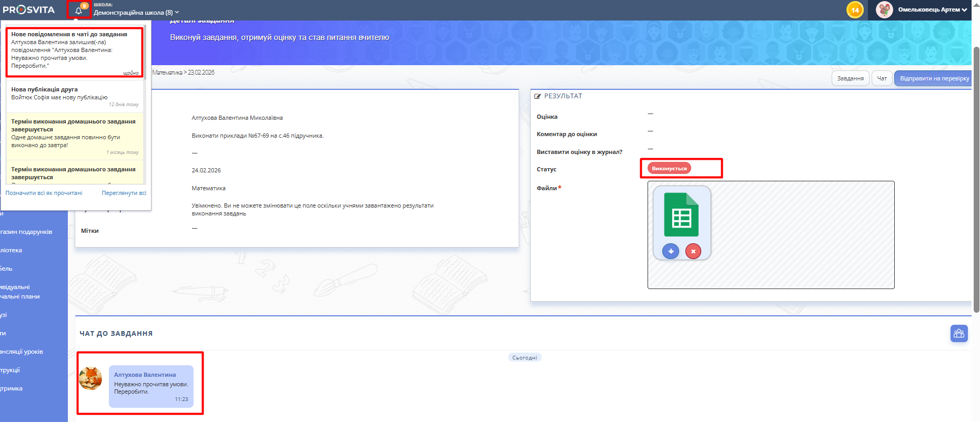The width and height of the screenshot is (980, 422).
Task: Click Переглянути всі notifications link
Action: coord(124,193)
